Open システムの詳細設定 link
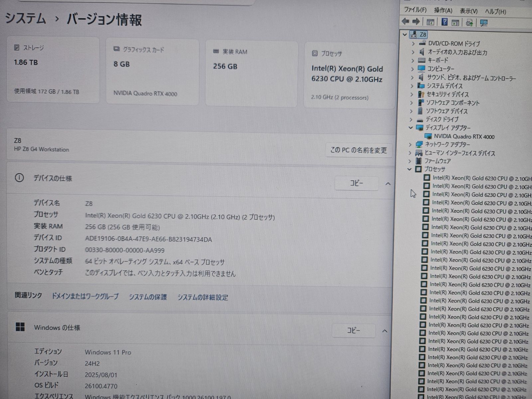This screenshot has width=532, height=399. pyautogui.click(x=202, y=297)
